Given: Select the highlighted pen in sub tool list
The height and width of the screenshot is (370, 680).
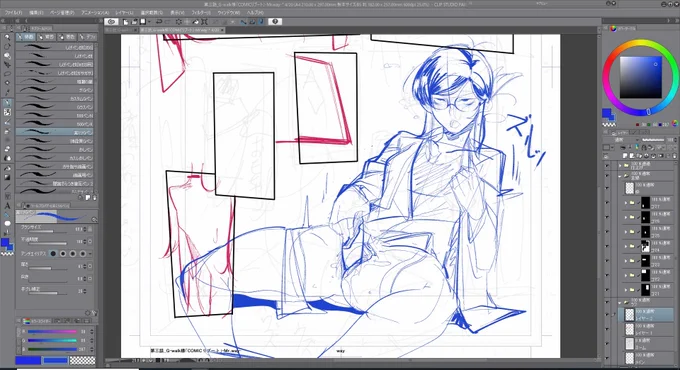Looking at the screenshot, I should click(55, 132).
